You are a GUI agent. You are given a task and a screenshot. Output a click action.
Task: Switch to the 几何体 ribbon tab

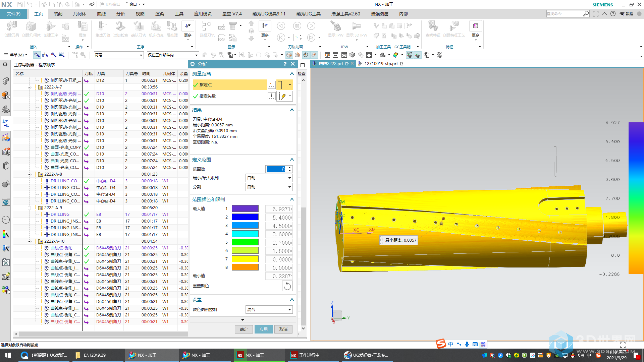[x=79, y=14]
